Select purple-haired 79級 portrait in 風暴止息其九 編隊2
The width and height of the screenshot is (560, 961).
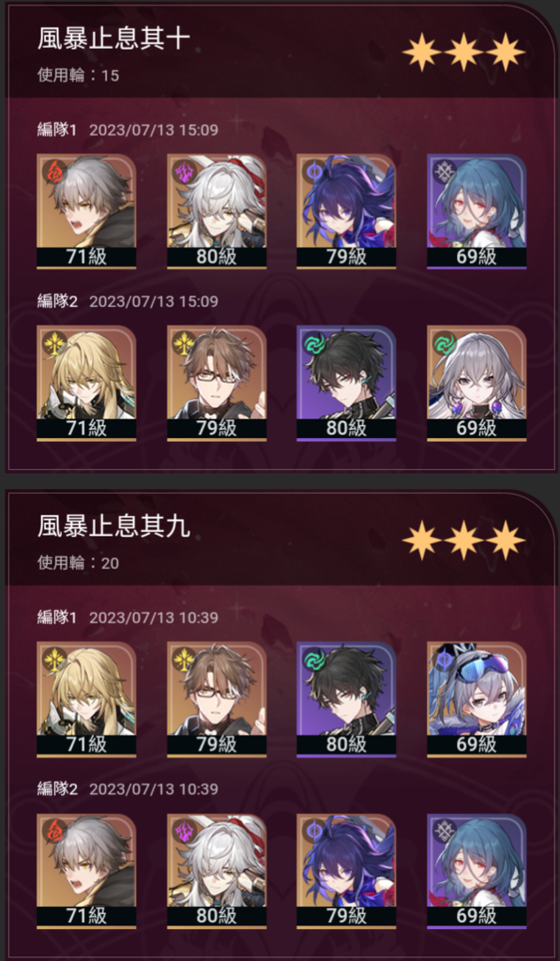(x=347, y=871)
